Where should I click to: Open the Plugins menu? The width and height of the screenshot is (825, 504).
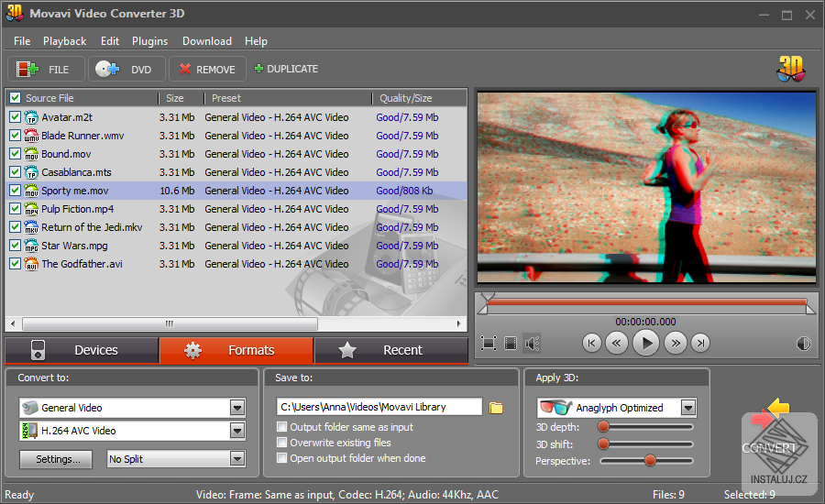point(150,41)
